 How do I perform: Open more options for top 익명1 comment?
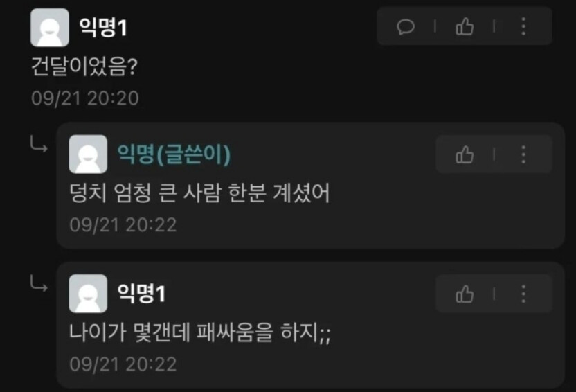(523, 26)
